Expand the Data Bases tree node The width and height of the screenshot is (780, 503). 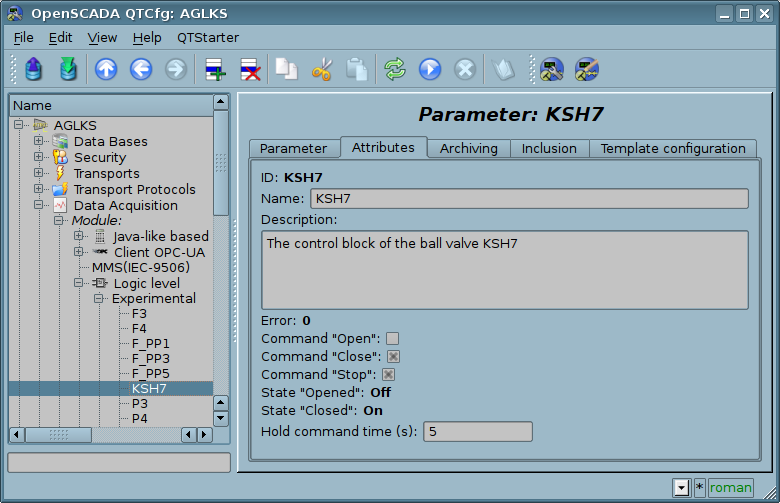pos(39,142)
